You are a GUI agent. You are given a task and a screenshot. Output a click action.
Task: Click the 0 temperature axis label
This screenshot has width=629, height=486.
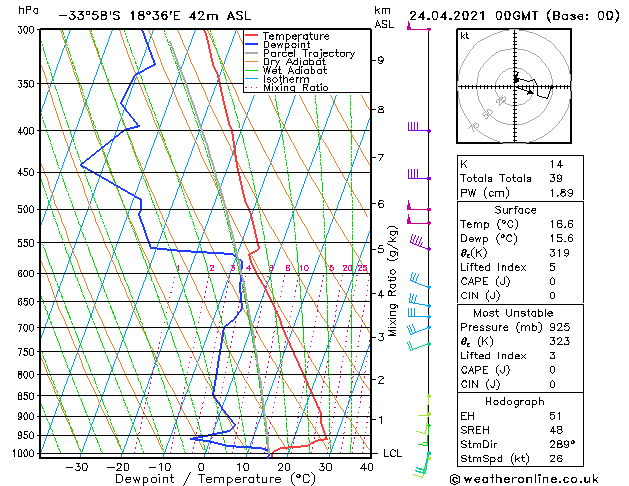point(201,467)
